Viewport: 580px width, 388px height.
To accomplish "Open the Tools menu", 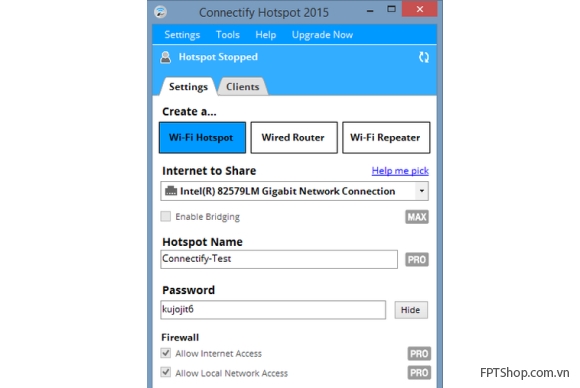I will tap(227, 35).
